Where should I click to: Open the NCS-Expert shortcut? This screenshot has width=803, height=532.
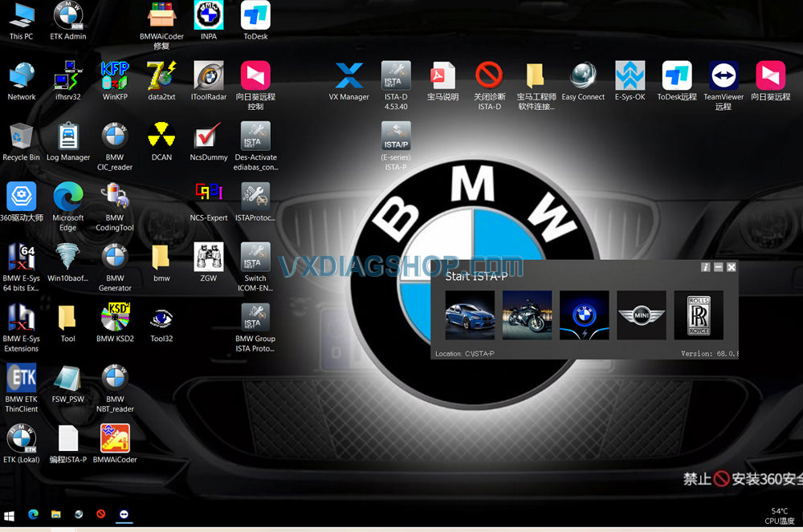tap(209, 197)
